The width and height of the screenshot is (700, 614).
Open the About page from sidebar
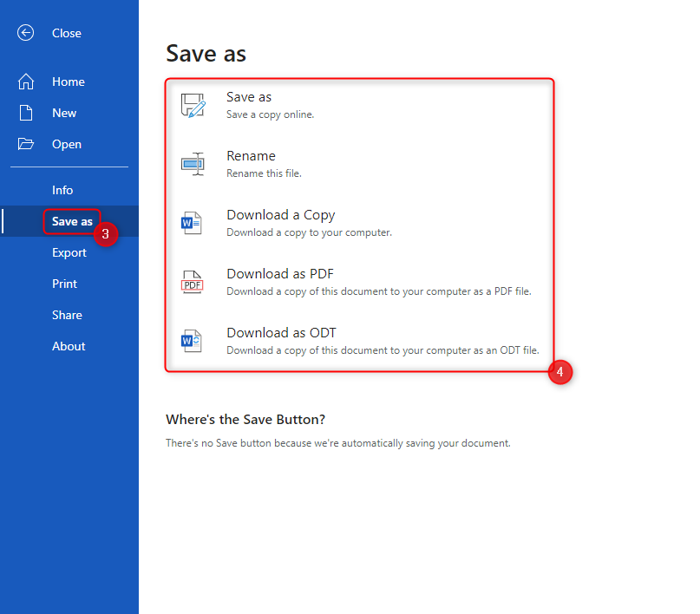tap(69, 346)
